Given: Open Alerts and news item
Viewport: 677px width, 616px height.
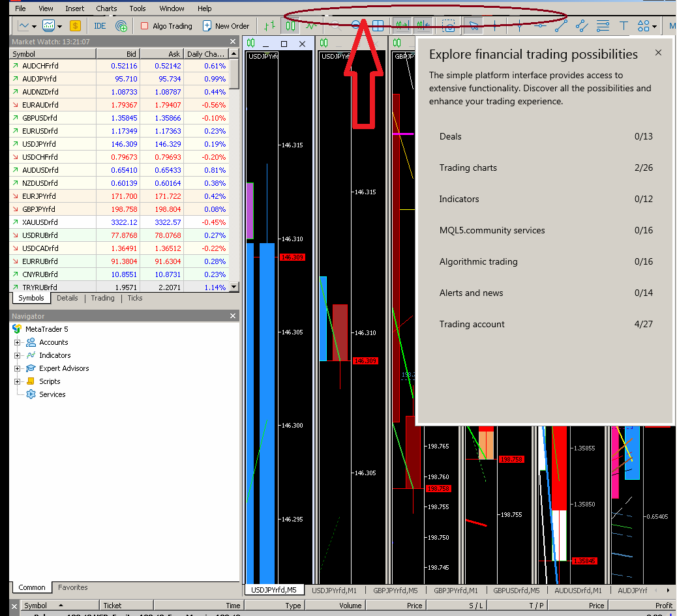Looking at the screenshot, I should tap(546, 293).
